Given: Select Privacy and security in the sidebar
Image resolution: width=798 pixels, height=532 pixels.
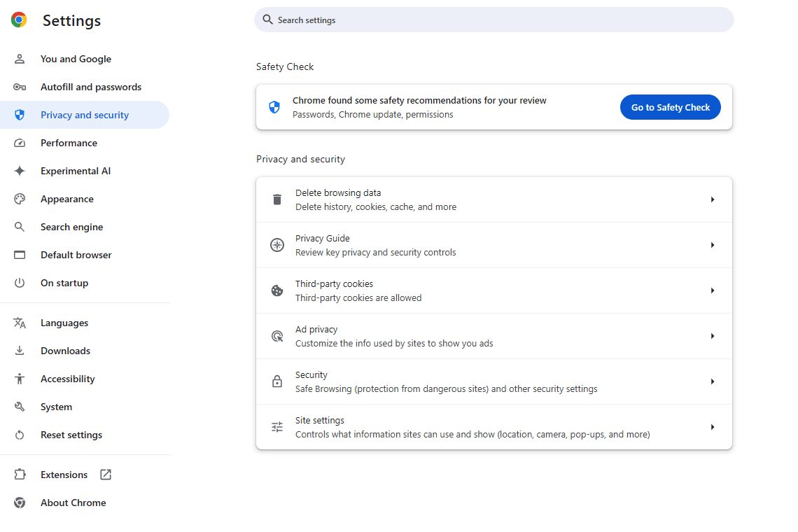Looking at the screenshot, I should [85, 115].
